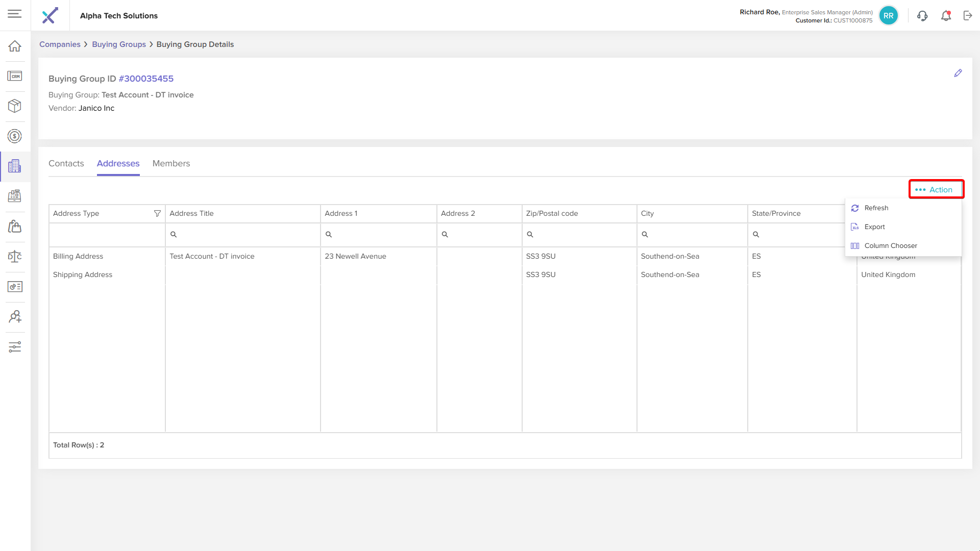The height and width of the screenshot is (551, 980).
Task: Go to the Buying Groups breadcrumb link
Action: (119, 44)
